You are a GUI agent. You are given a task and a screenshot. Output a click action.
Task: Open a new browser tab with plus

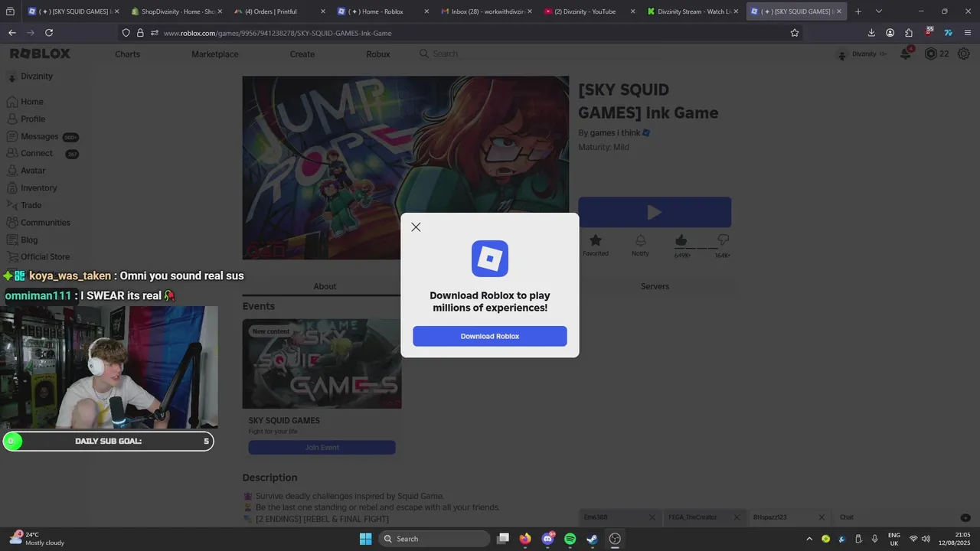858,11
